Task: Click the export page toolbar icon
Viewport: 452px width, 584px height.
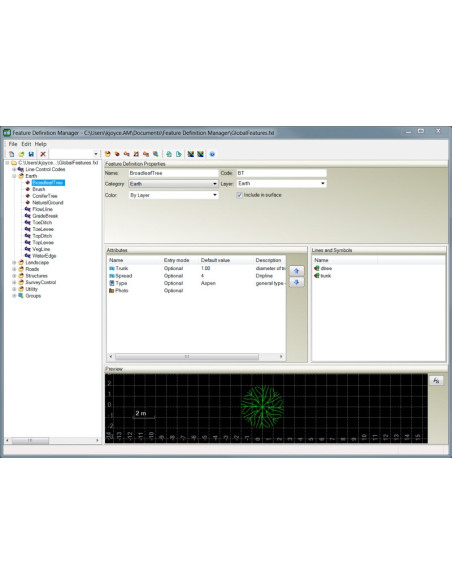Action: [x=179, y=154]
